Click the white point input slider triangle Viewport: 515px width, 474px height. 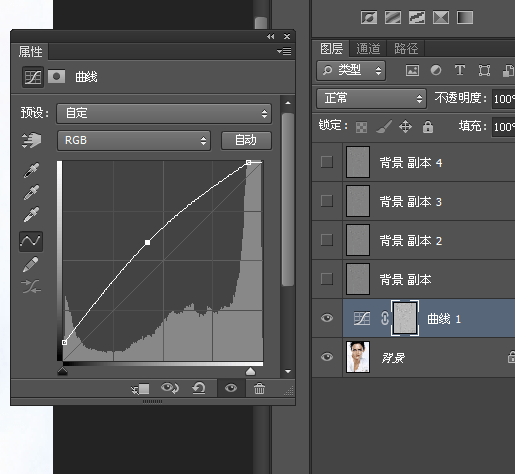(x=250, y=371)
